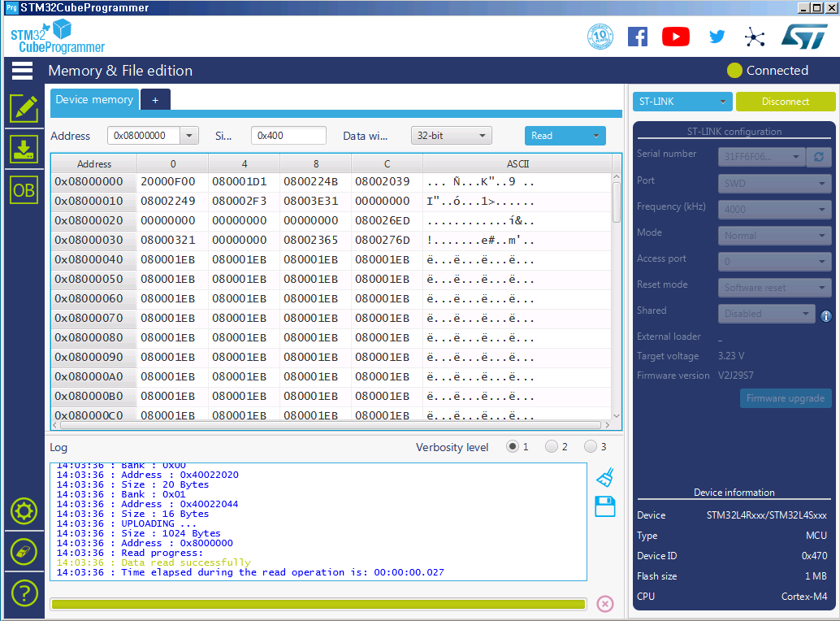The height and width of the screenshot is (621, 840).
Task: Open Memory & File edition pencil icon
Action: point(24,109)
